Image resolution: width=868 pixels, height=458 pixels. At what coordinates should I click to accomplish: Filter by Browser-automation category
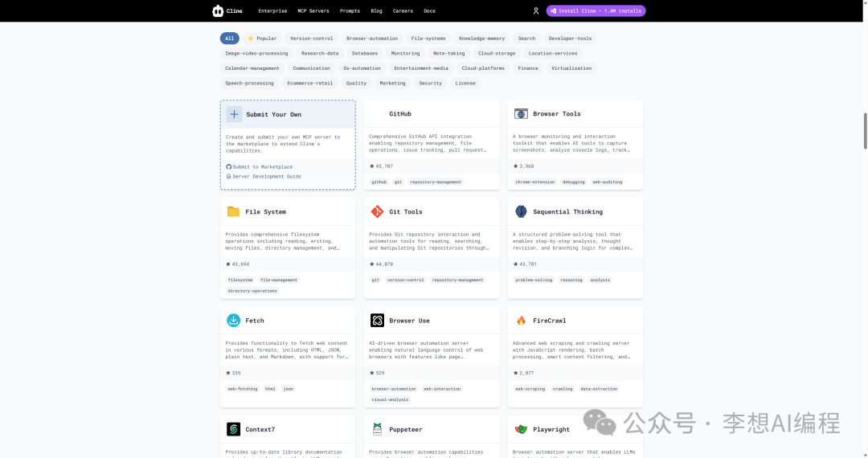372,39
